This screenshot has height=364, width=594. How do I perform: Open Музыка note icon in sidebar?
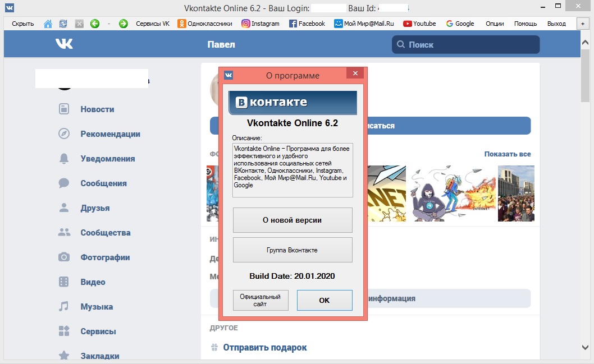pos(63,306)
